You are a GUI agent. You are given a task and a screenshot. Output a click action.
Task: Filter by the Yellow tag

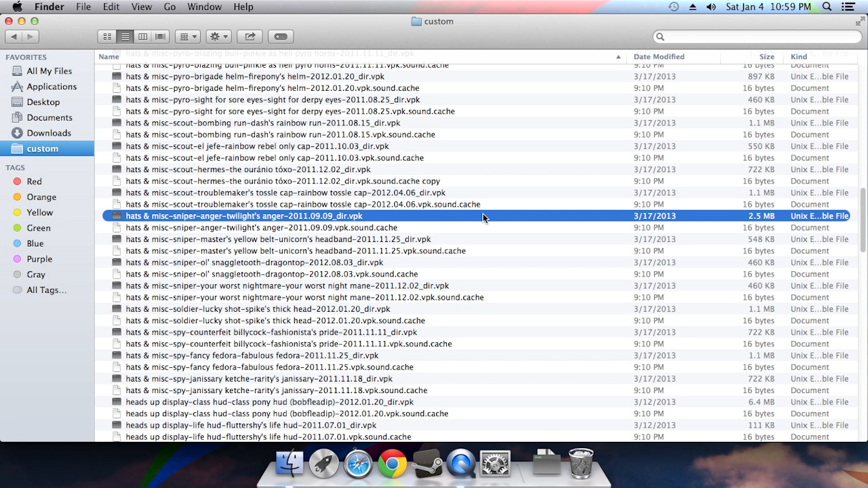[x=39, y=213]
